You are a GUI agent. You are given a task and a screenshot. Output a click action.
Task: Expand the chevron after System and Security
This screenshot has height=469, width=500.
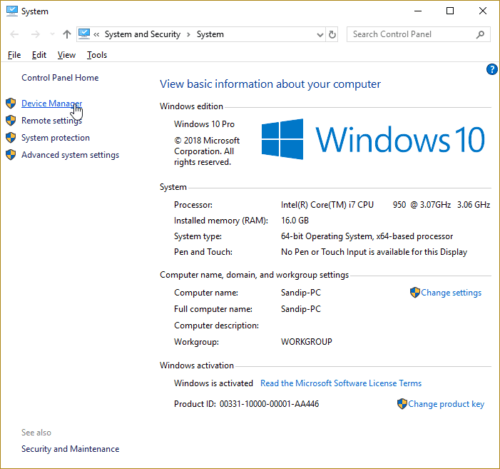(188, 34)
